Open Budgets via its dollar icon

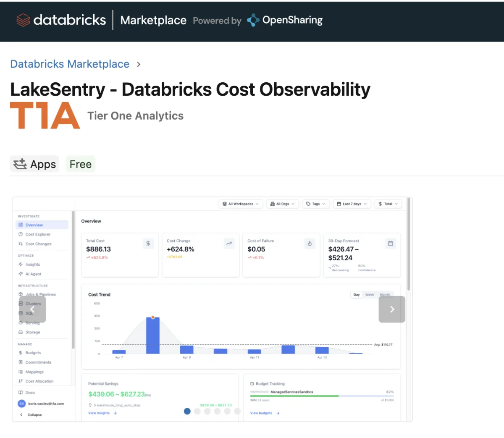tap(21, 353)
